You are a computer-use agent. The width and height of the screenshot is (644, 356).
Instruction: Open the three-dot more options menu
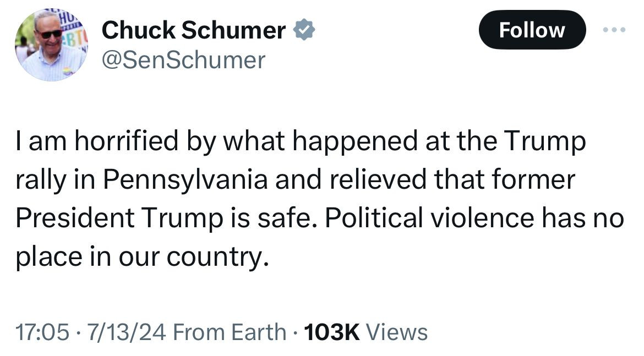pyautogui.click(x=614, y=30)
